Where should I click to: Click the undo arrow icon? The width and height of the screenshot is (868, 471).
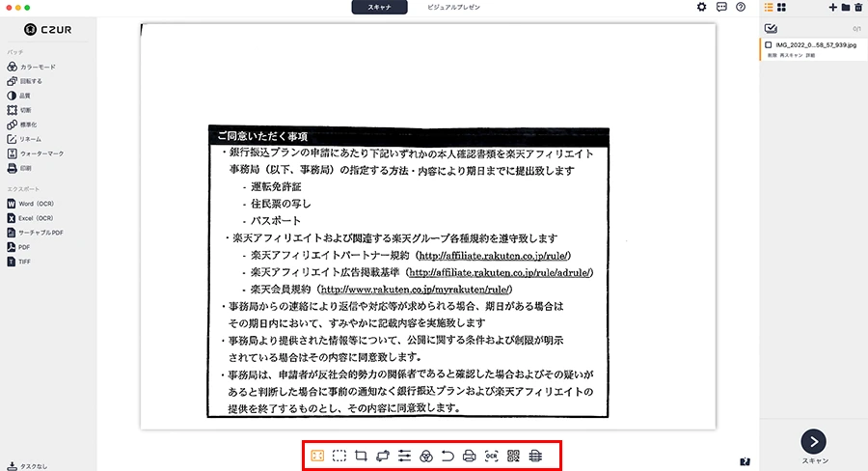pos(448,456)
